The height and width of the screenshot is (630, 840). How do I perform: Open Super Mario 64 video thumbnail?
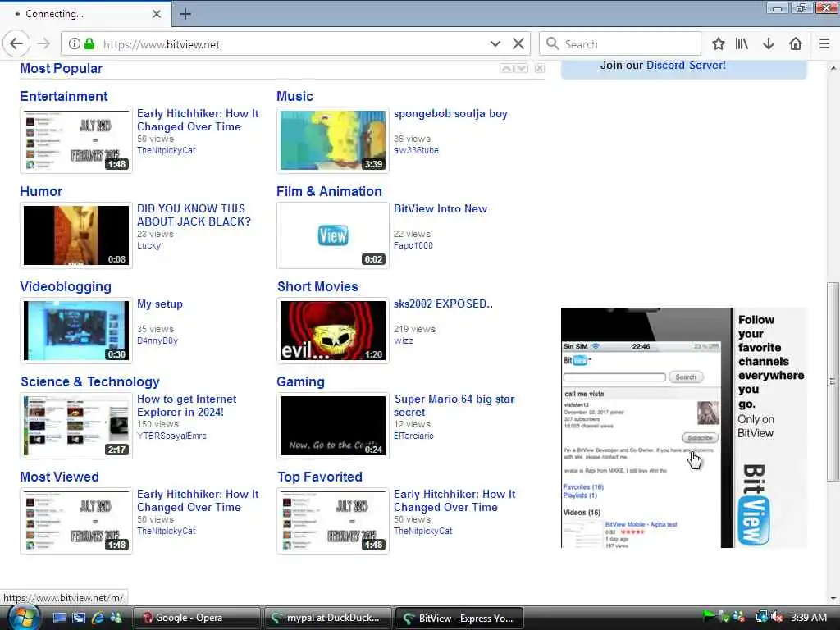333,426
